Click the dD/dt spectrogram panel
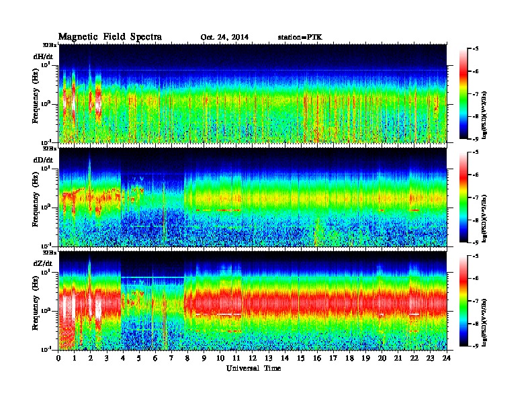 pos(253,197)
